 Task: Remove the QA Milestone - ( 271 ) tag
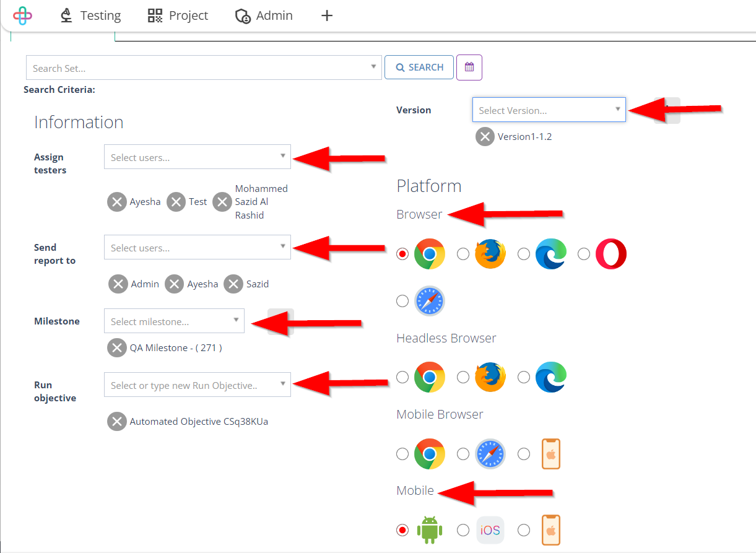(117, 348)
